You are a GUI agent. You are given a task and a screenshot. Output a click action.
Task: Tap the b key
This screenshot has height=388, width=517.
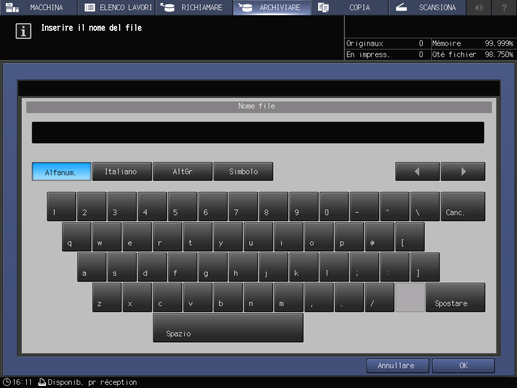228,297
